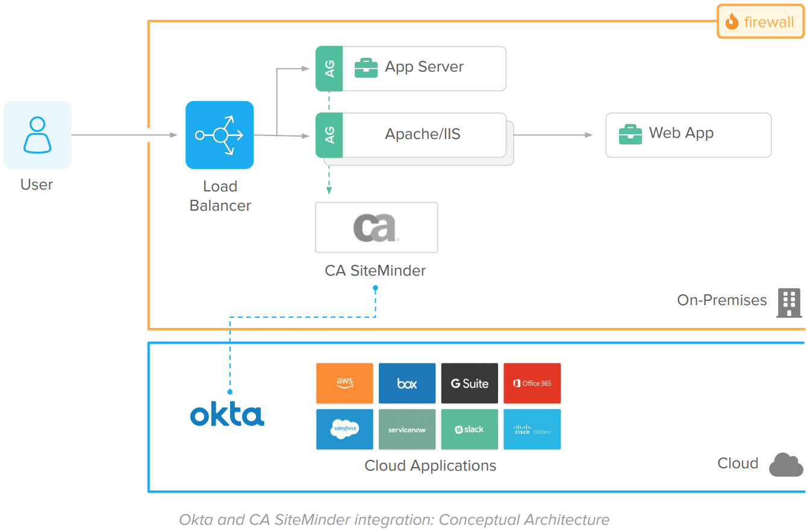Click the AG tag on App Server

coord(329,68)
